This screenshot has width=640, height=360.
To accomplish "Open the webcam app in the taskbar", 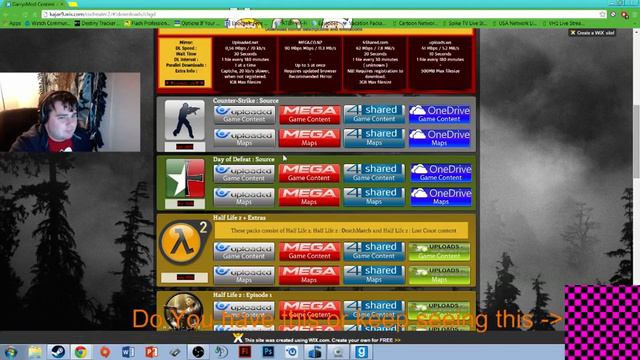I will point(338,352).
